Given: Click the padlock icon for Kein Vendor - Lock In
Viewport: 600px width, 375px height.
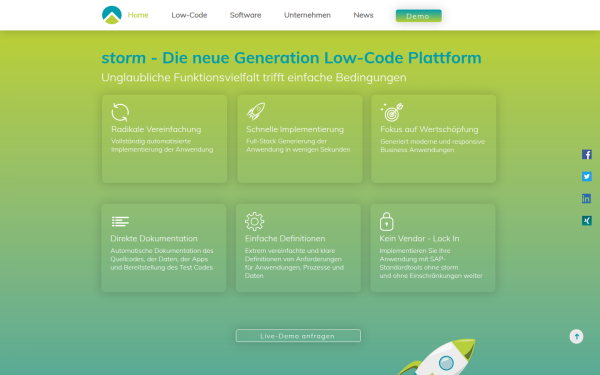Looking at the screenshot, I should tap(386, 222).
